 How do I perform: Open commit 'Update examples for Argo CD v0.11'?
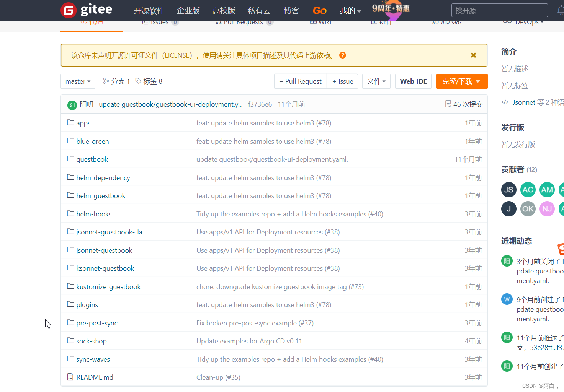click(249, 341)
